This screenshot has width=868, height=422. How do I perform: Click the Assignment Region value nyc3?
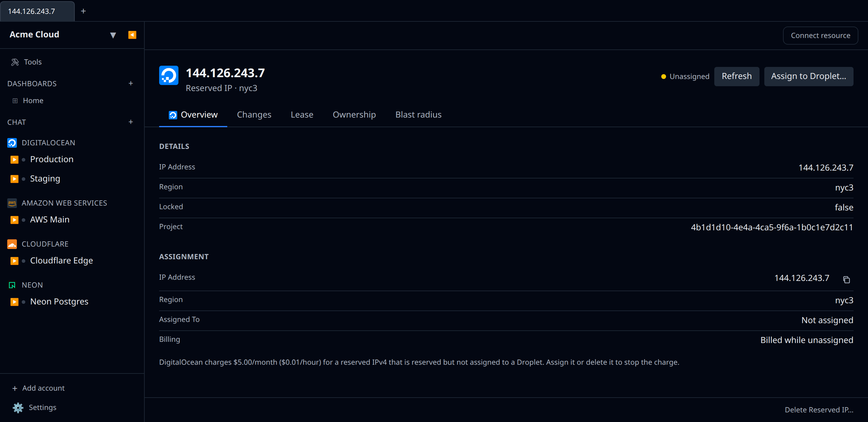coord(844,300)
